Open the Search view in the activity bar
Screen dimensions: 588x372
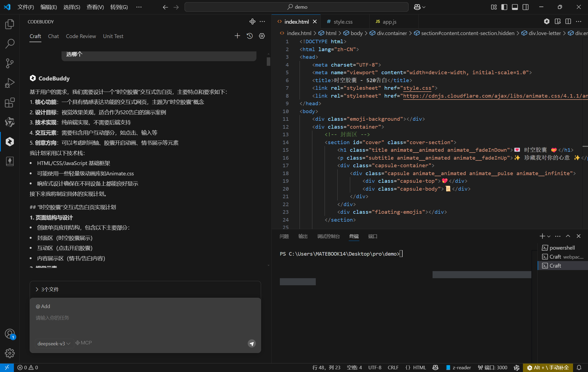point(10,43)
